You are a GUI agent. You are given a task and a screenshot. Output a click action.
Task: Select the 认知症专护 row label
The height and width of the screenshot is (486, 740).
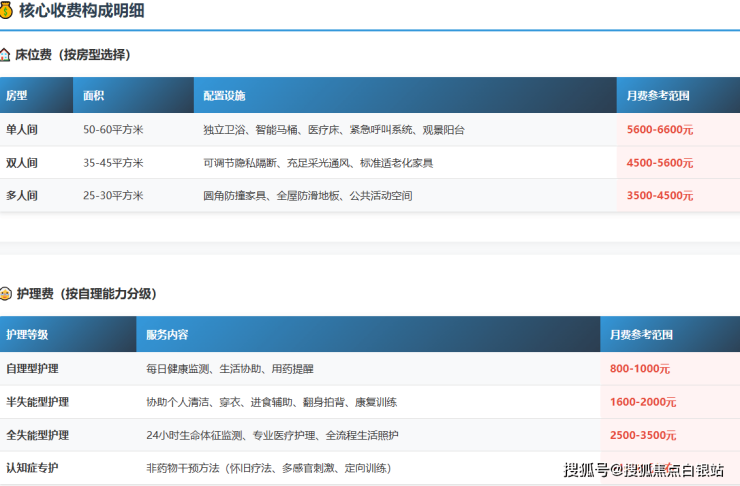pos(32,468)
